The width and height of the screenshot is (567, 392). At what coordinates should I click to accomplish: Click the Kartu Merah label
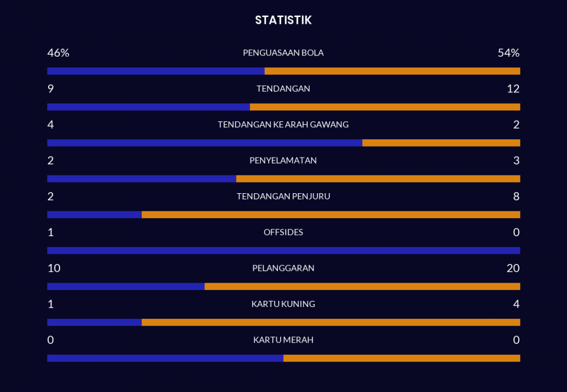pos(283,340)
